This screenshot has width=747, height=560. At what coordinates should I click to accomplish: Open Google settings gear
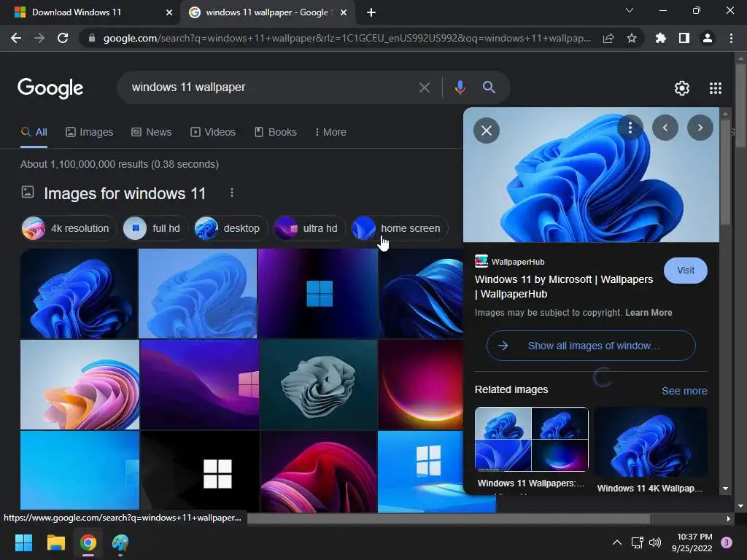[682, 88]
